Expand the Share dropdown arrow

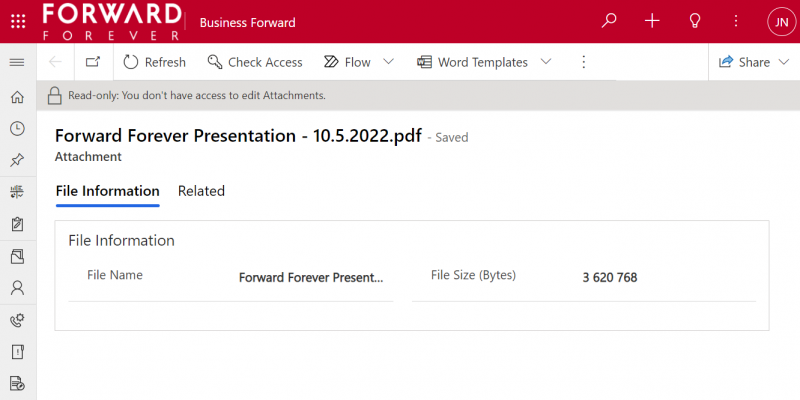(781, 62)
